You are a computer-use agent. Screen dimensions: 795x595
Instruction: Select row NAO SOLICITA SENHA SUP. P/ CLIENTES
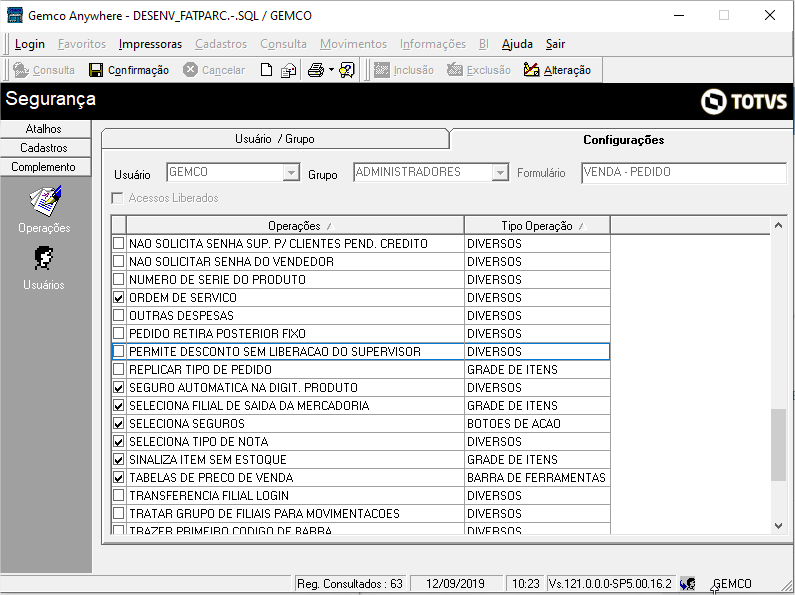(x=360, y=243)
